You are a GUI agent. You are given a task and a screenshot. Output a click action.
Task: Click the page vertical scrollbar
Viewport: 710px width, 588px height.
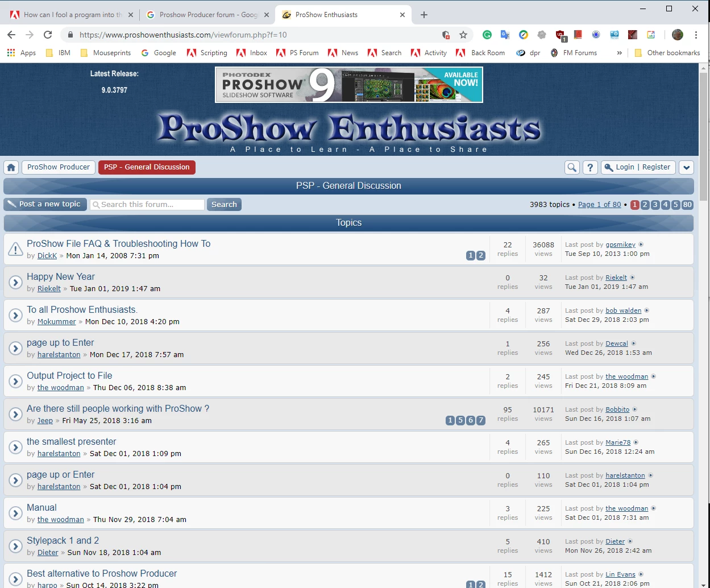[704, 136]
